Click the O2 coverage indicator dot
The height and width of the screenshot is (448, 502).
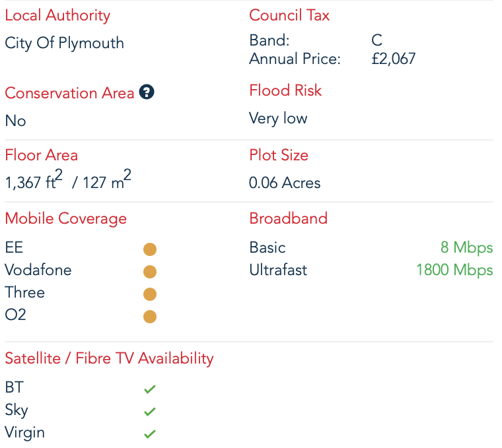(x=150, y=317)
